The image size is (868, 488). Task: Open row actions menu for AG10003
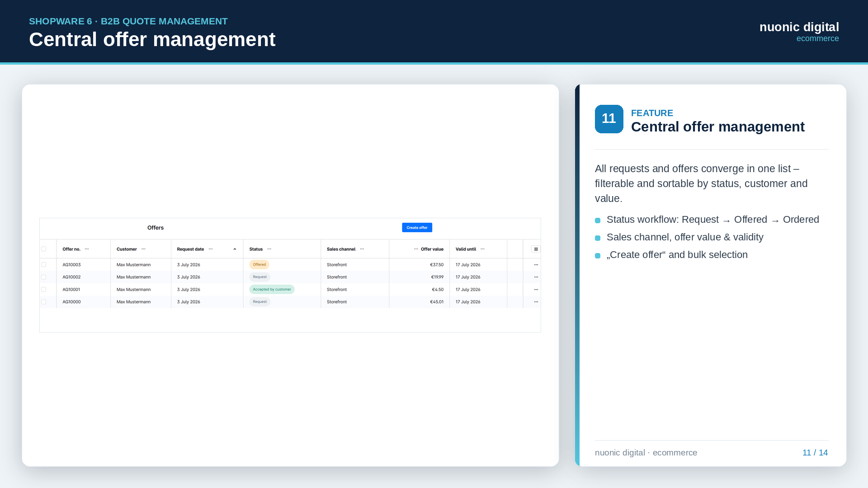[x=536, y=265]
